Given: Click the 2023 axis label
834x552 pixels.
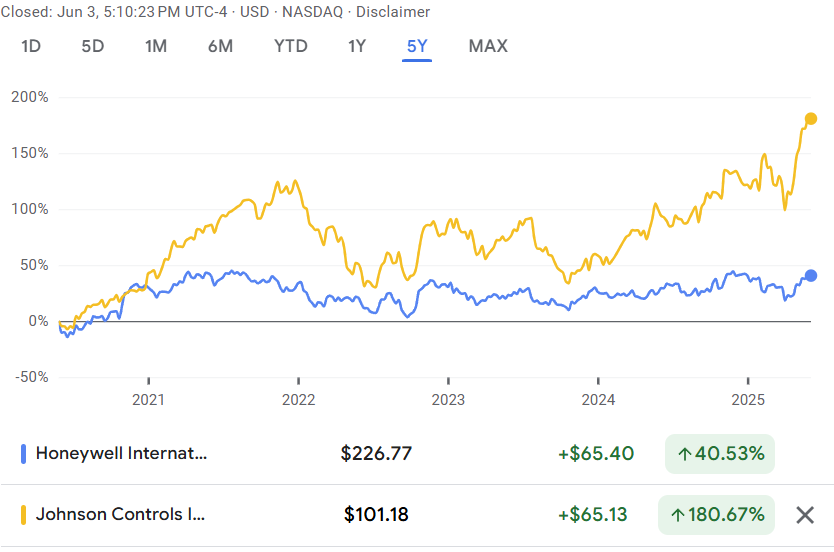Looking at the screenshot, I should click(x=448, y=399).
